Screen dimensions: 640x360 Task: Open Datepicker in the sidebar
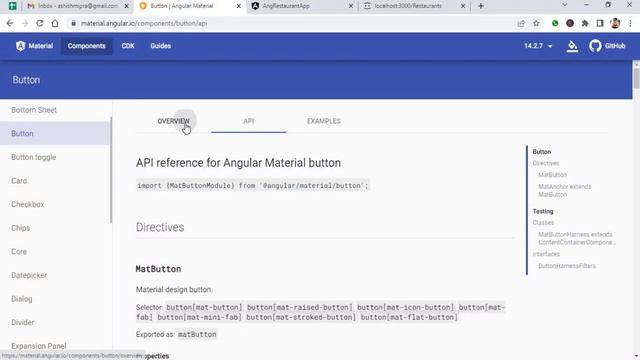[x=56, y=276]
